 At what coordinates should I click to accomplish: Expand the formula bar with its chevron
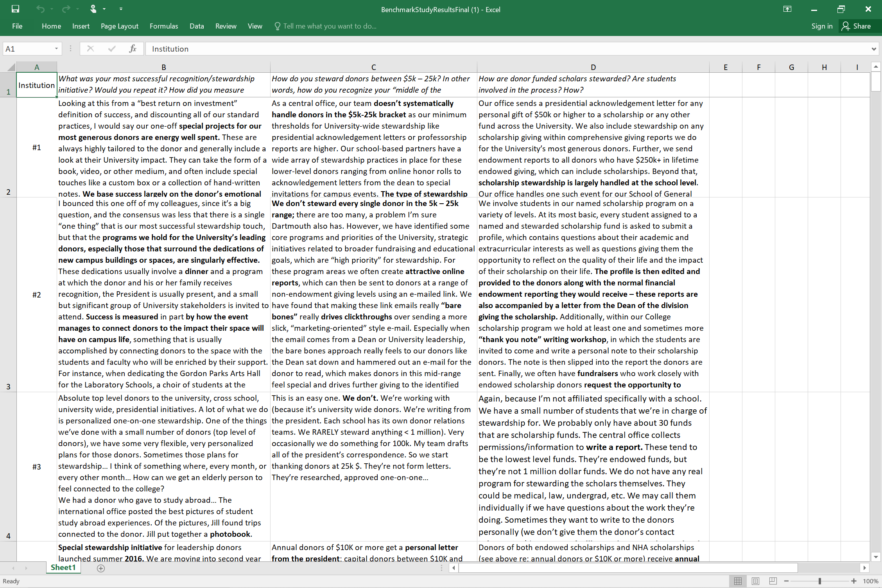tap(873, 48)
